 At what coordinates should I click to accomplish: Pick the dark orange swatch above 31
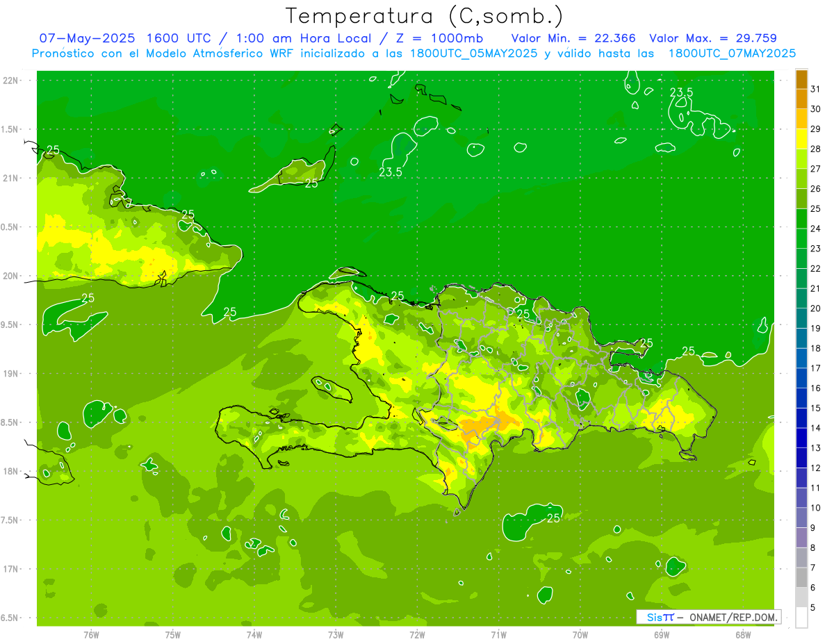click(801, 79)
